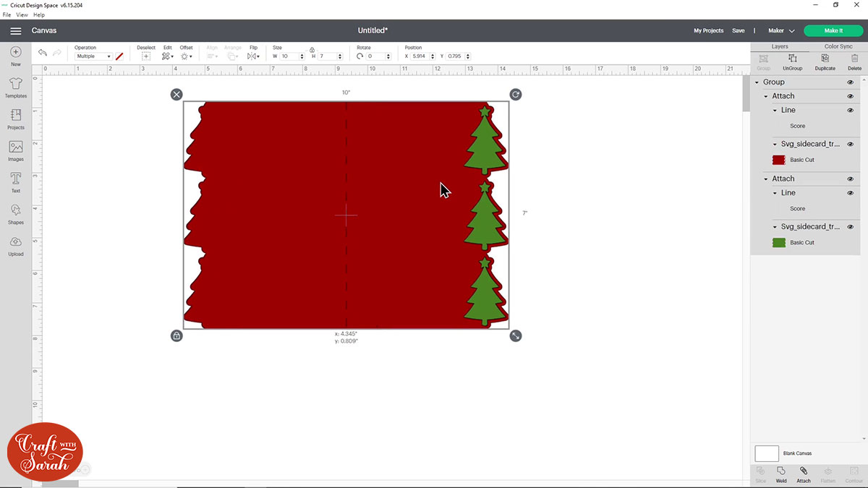The image size is (868, 488).
Task: Click the red color swatch next to Operation
Action: (119, 55)
